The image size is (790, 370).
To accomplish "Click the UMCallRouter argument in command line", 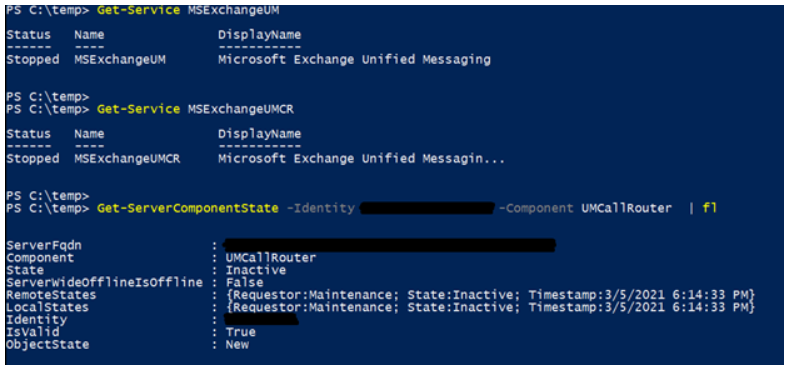I will pos(626,208).
